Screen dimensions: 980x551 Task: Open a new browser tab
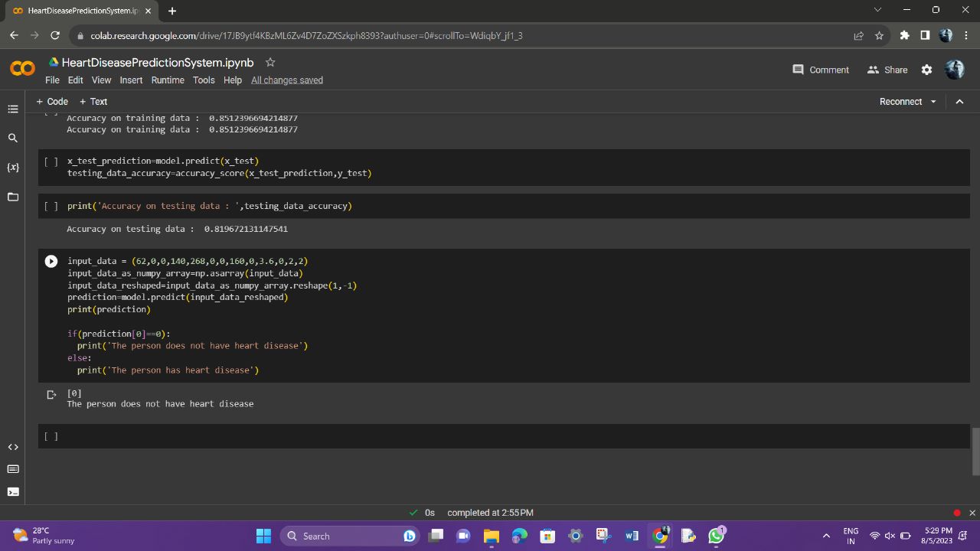172,11
